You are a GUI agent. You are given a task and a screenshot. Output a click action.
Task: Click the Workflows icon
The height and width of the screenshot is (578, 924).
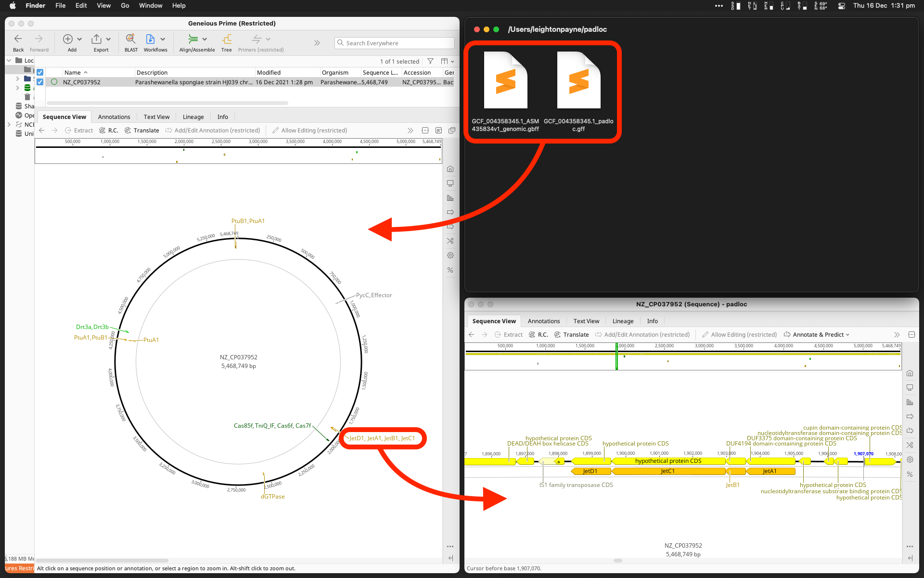click(x=150, y=39)
